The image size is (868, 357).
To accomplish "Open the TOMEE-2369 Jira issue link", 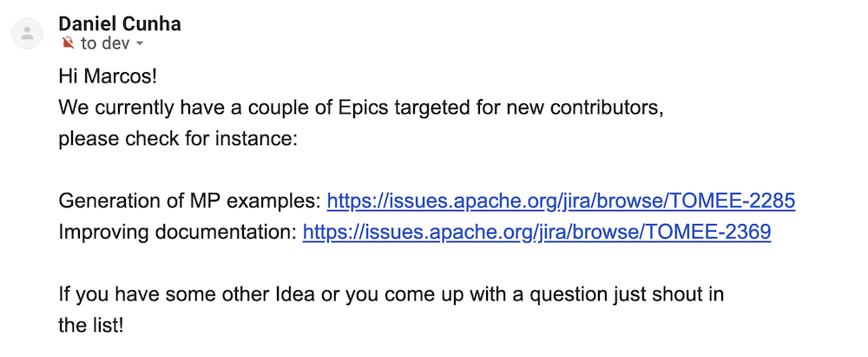I will coord(537,232).
